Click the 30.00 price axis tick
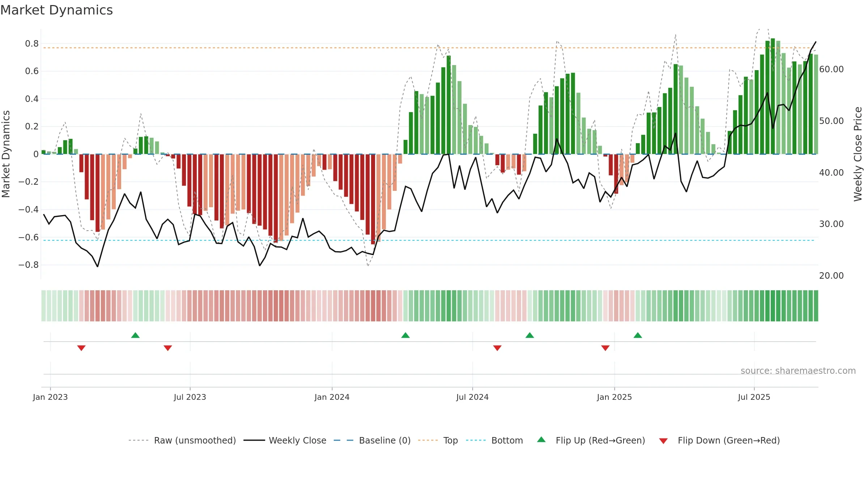 pos(831,224)
